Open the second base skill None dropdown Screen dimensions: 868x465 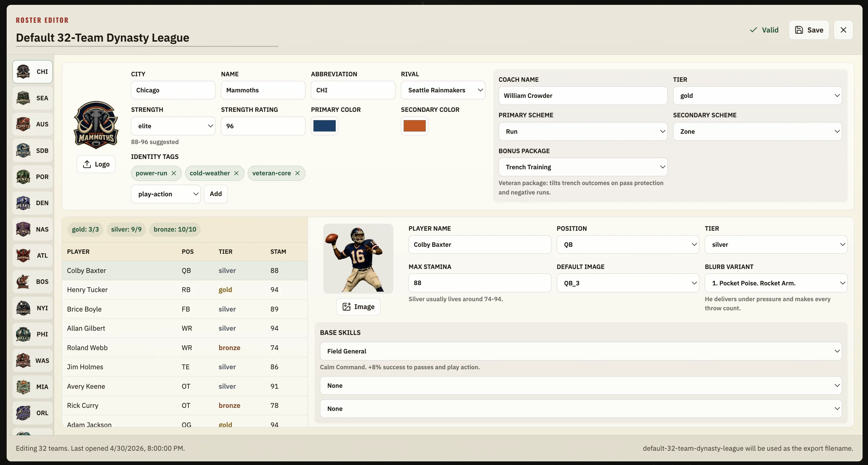click(581, 385)
